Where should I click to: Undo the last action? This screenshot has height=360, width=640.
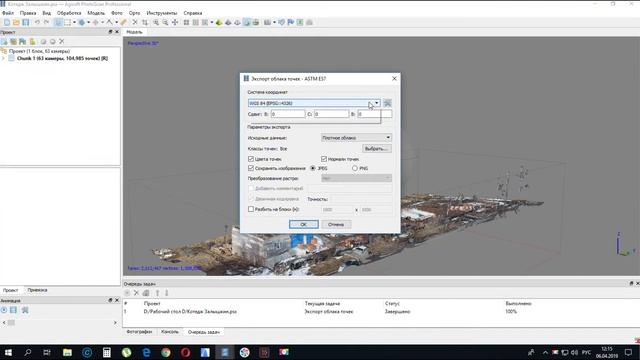[x=37, y=22]
